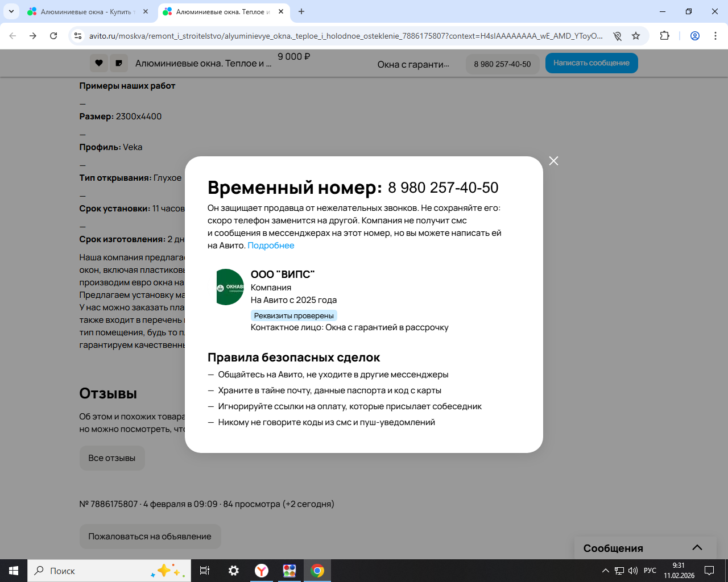Click the Chrome icon on the taskbar
The width and height of the screenshot is (728, 582).
[317, 571]
